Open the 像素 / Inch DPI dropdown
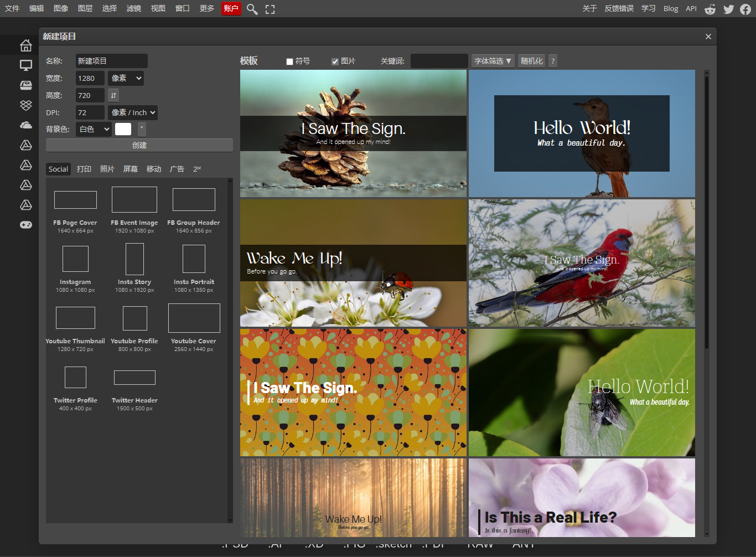The image size is (756, 557). tap(132, 112)
